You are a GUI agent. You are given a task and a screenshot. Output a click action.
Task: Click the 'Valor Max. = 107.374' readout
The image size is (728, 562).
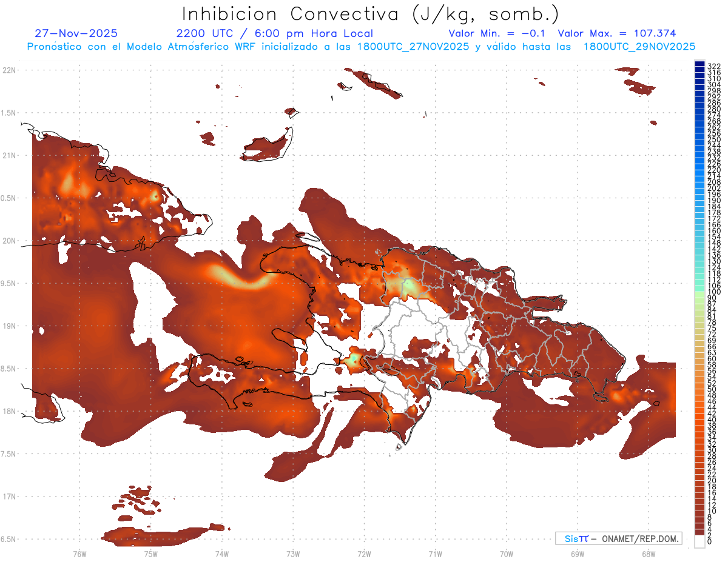pos(617,33)
